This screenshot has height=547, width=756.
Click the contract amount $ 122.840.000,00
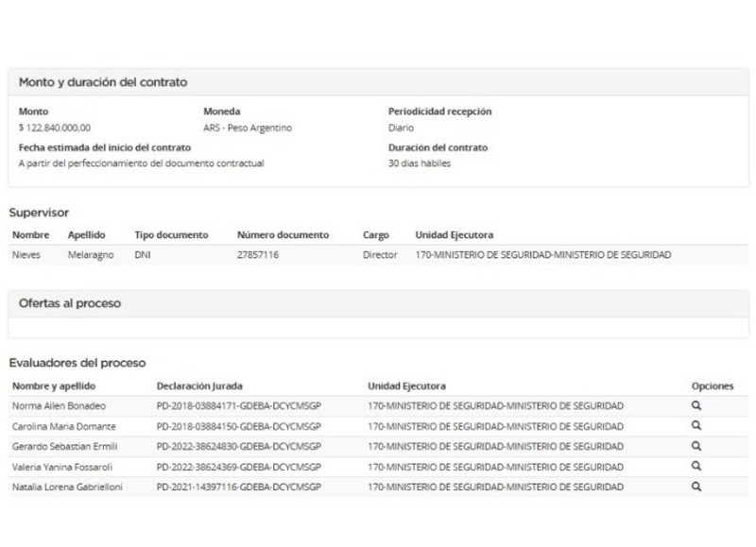click(55, 128)
